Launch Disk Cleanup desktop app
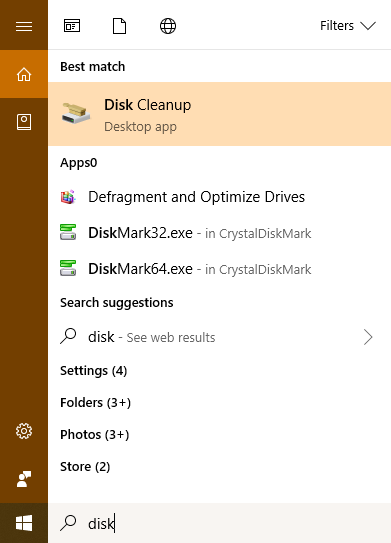Image resolution: width=391 pixels, height=543 pixels. 220,114
